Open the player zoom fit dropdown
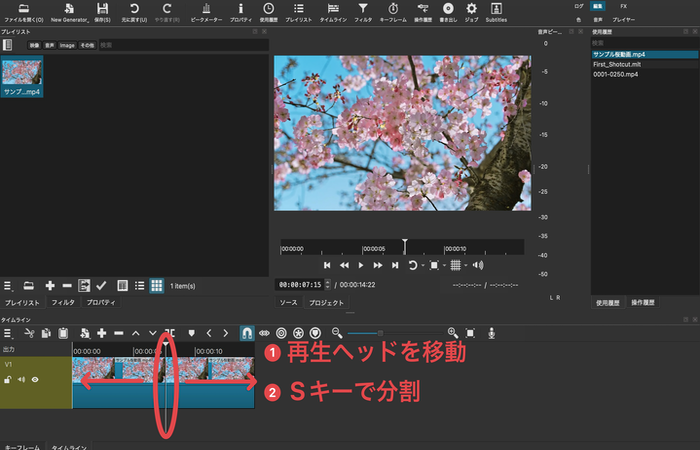 [436, 265]
